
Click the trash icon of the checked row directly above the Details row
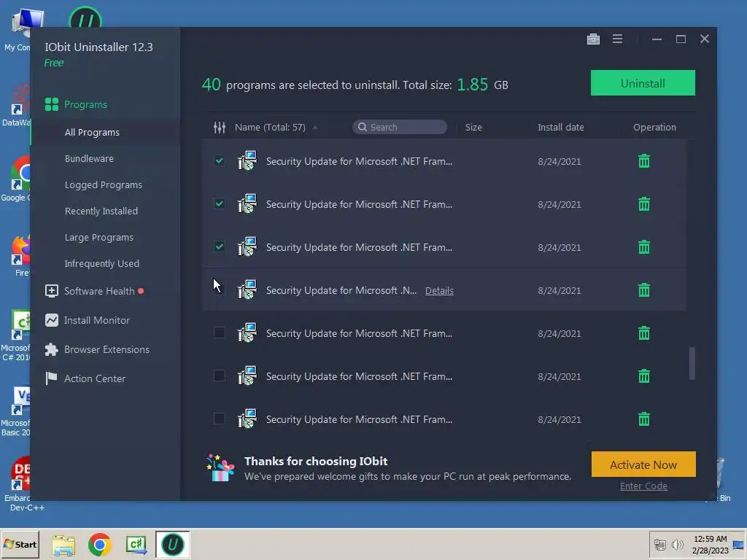643,247
